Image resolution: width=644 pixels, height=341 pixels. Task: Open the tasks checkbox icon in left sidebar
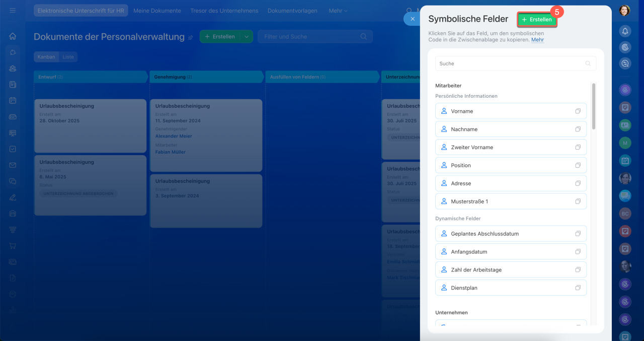point(13,149)
